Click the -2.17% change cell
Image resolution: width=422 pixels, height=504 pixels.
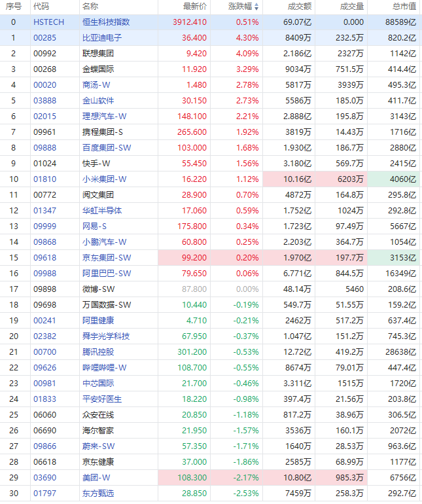coord(237,478)
